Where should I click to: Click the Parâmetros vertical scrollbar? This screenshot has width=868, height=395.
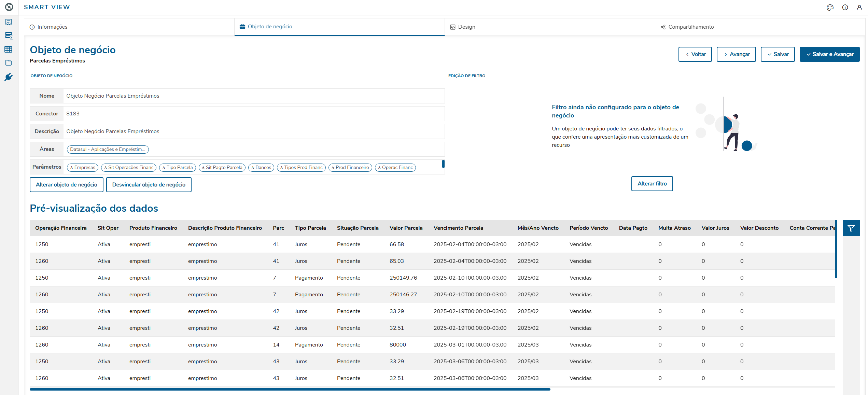[x=443, y=164]
